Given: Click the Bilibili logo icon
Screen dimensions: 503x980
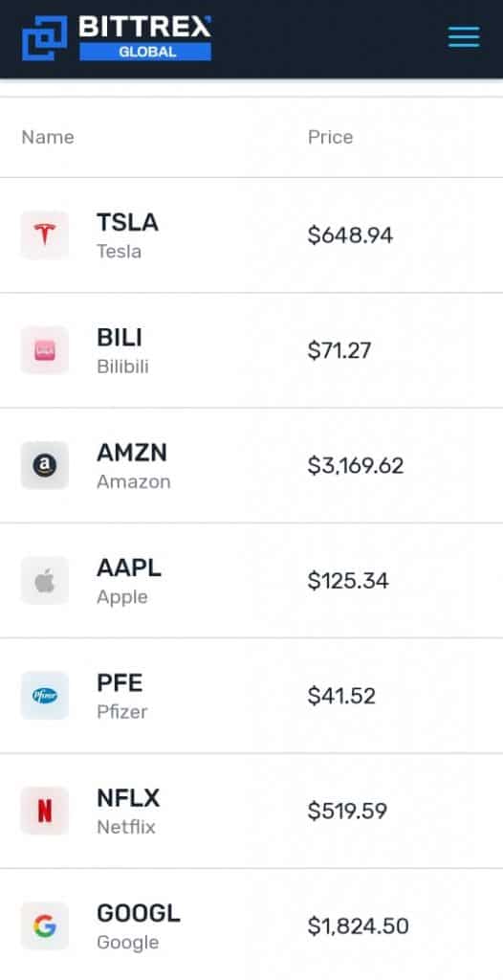Looking at the screenshot, I should coord(45,350).
